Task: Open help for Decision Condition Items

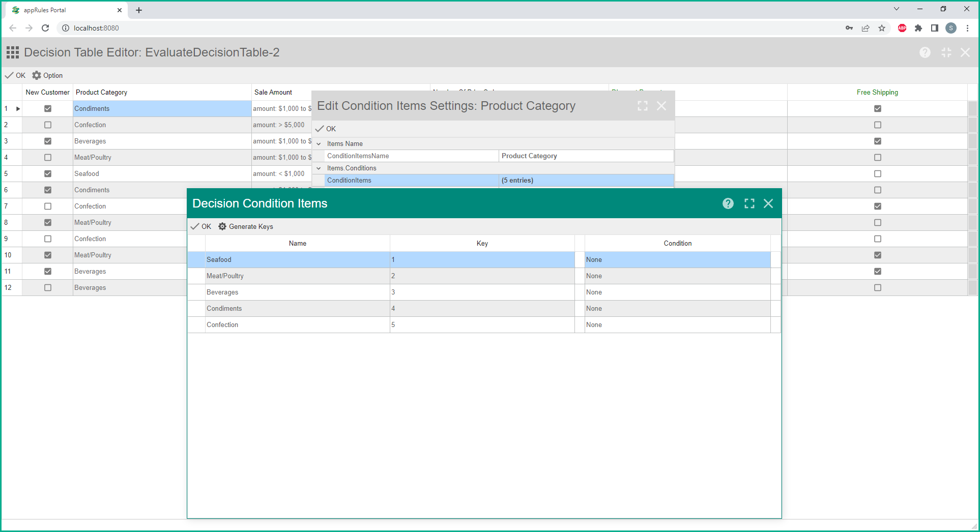Action: tap(728, 203)
